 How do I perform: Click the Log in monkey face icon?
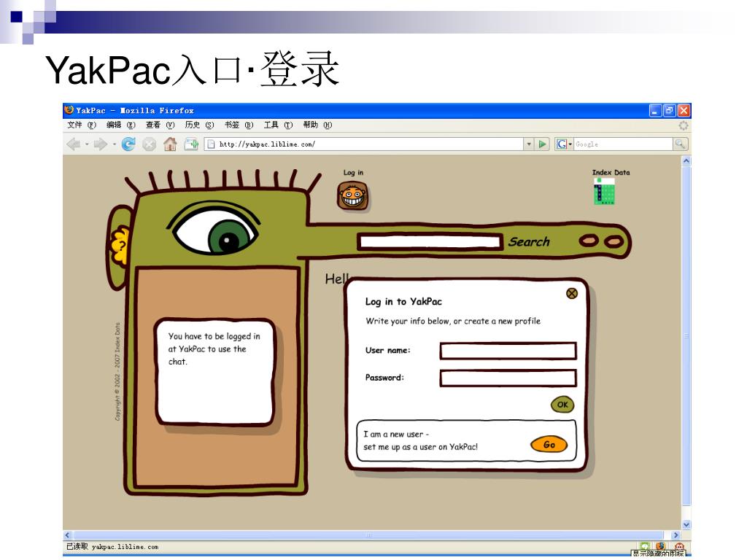tap(352, 195)
